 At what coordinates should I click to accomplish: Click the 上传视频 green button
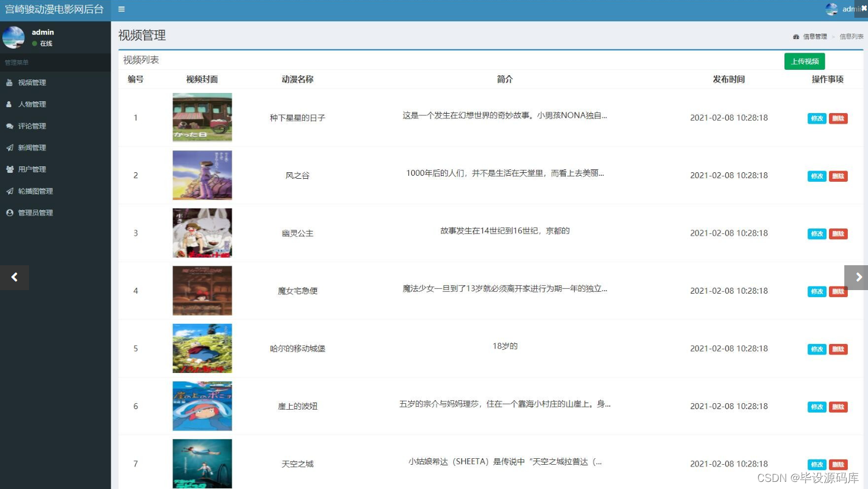805,62
